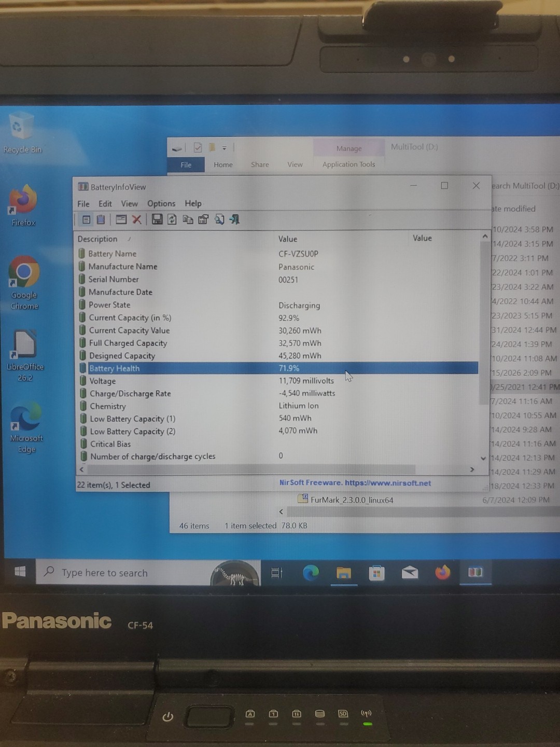Open the Mail app from taskbar
560x747 pixels.
(x=410, y=573)
